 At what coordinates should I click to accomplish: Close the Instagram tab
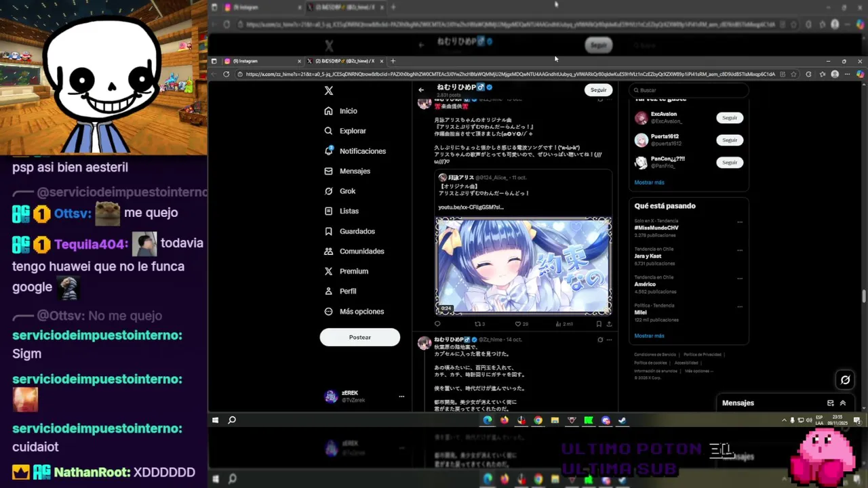(299, 61)
